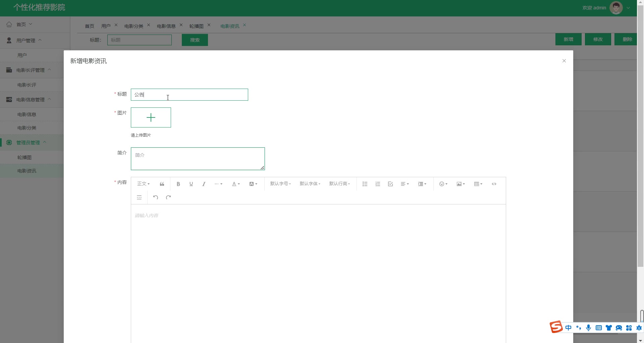Screen dimensions: 644x343
Task: Collapse the 电影信息管理 sidebar group
Action: point(32,100)
